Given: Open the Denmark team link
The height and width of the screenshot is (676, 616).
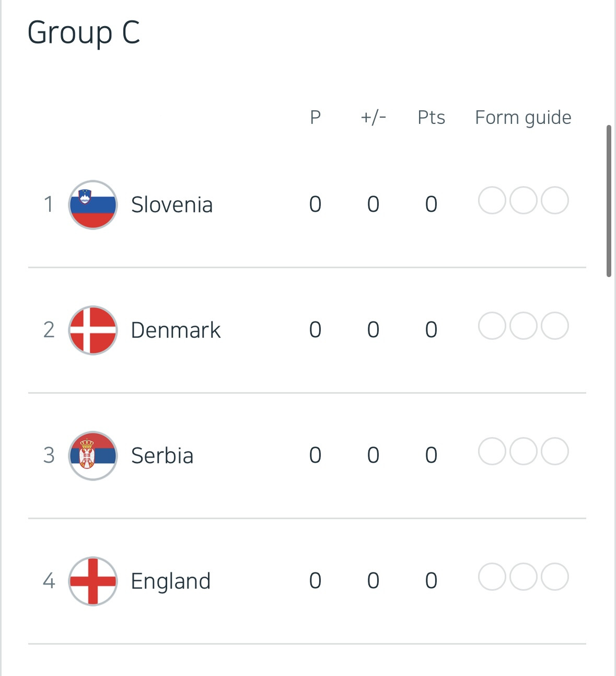Looking at the screenshot, I should 176,330.
